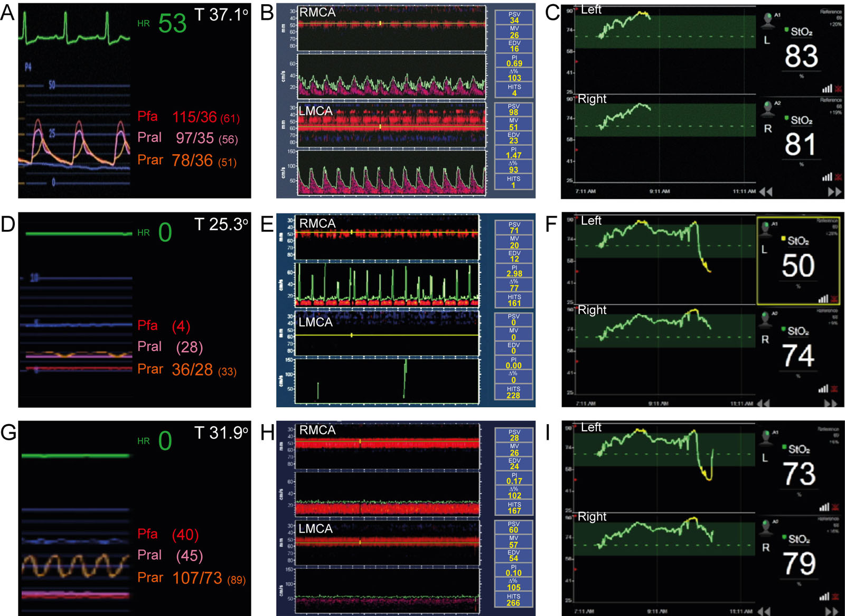Viewport: 845px width, 616px height.
Task: Click the temperature reading T 31.9°
Action: tap(221, 433)
